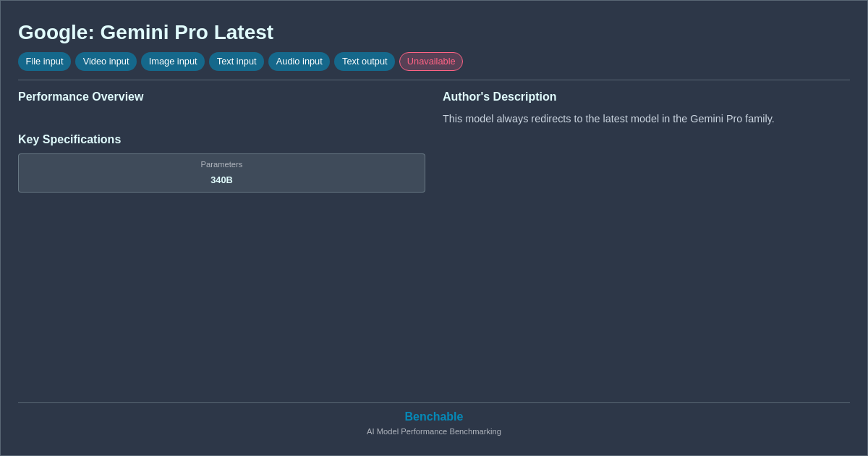Open the Benchable footer link

(434, 417)
